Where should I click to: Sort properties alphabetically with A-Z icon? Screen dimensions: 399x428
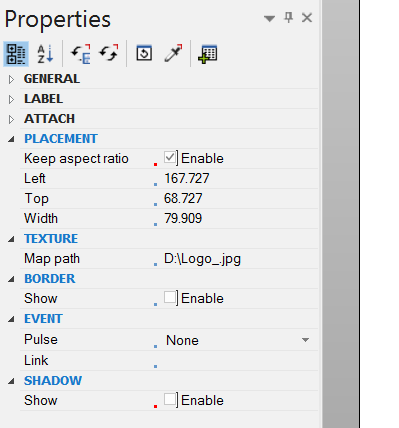(45, 54)
